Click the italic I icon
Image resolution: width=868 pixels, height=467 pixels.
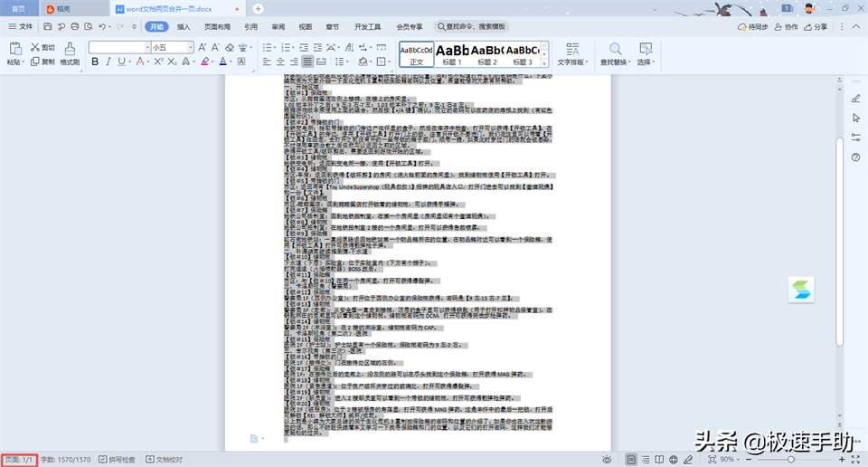(x=108, y=62)
